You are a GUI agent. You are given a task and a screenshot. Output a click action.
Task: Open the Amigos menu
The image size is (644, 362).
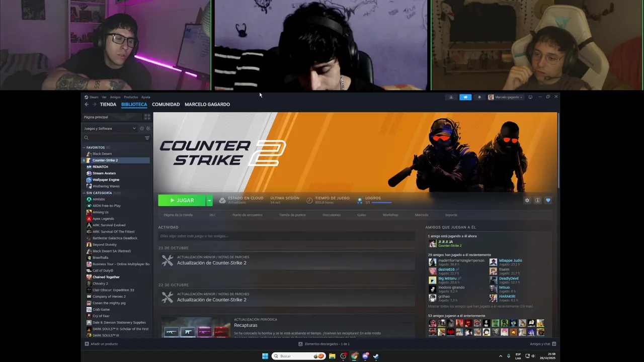pos(115,97)
